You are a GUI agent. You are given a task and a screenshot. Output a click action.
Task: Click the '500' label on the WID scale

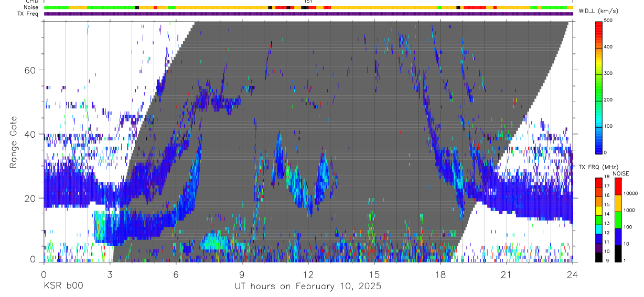click(608, 20)
